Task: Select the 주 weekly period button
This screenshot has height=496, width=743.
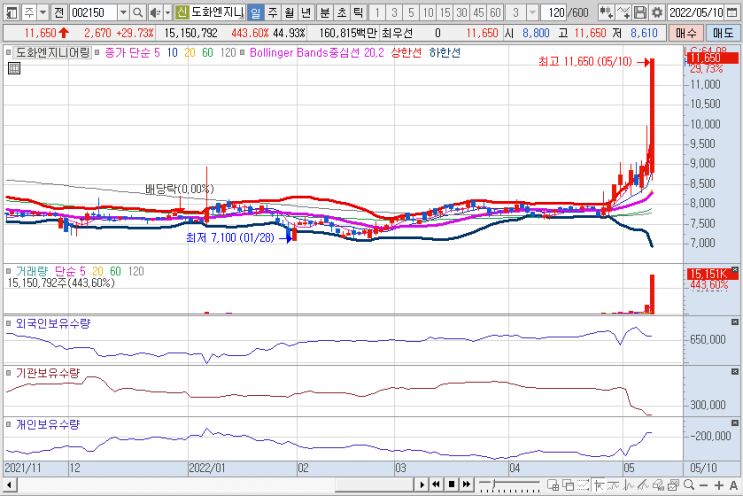Action: tap(272, 13)
